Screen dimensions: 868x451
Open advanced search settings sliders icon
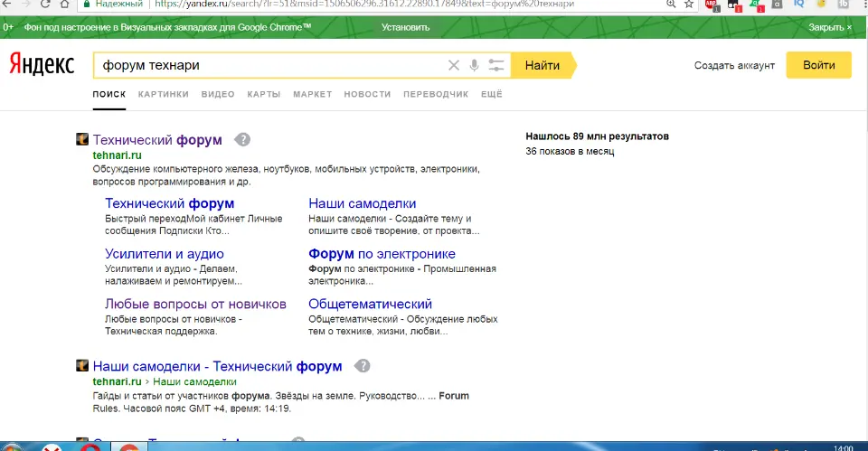pos(496,65)
